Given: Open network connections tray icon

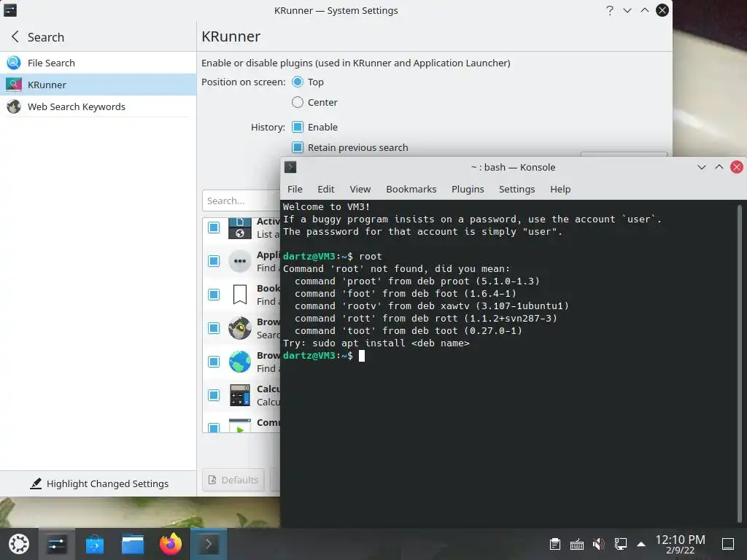Looking at the screenshot, I should pyautogui.click(x=620, y=544).
